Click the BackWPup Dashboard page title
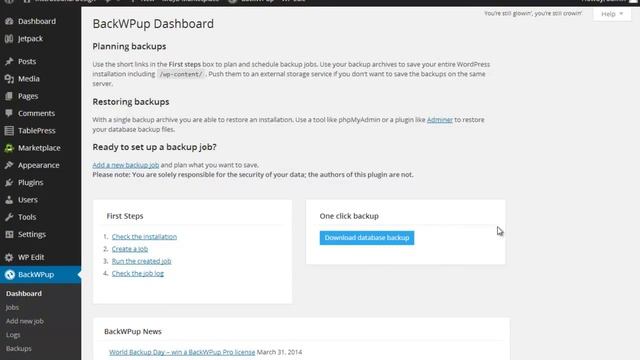The height and width of the screenshot is (360, 640). click(x=153, y=24)
